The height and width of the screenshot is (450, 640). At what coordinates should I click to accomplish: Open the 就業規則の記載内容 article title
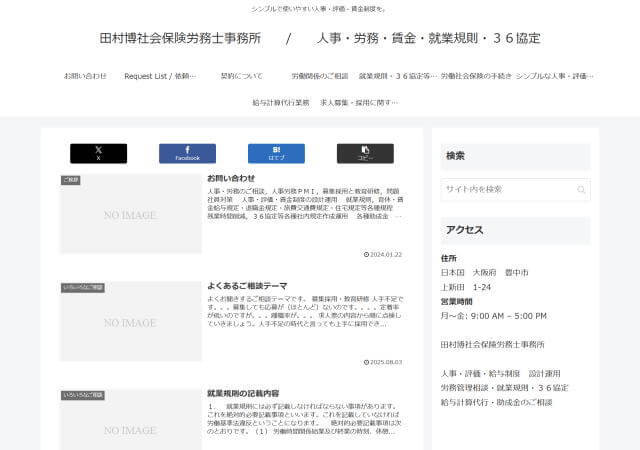[243, 393]
